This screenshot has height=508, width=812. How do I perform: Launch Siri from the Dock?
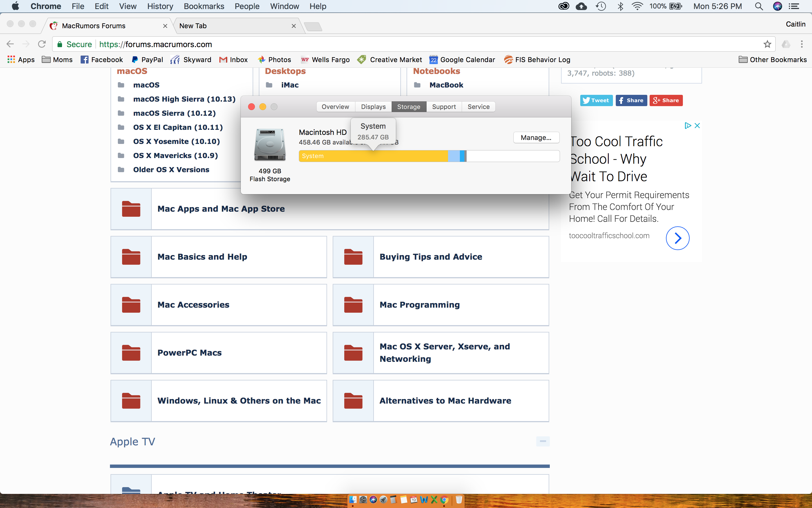pyautogui.click(x=374, y=500)
